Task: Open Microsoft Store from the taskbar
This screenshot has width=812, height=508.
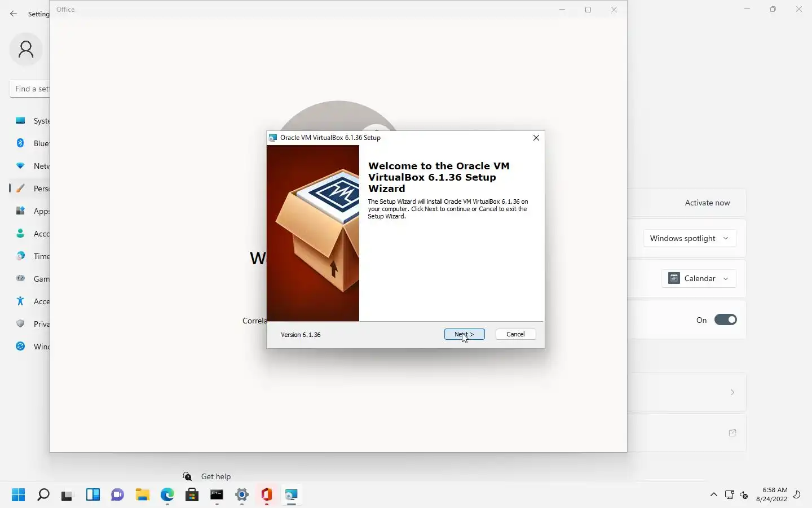Action: (192, 495)
